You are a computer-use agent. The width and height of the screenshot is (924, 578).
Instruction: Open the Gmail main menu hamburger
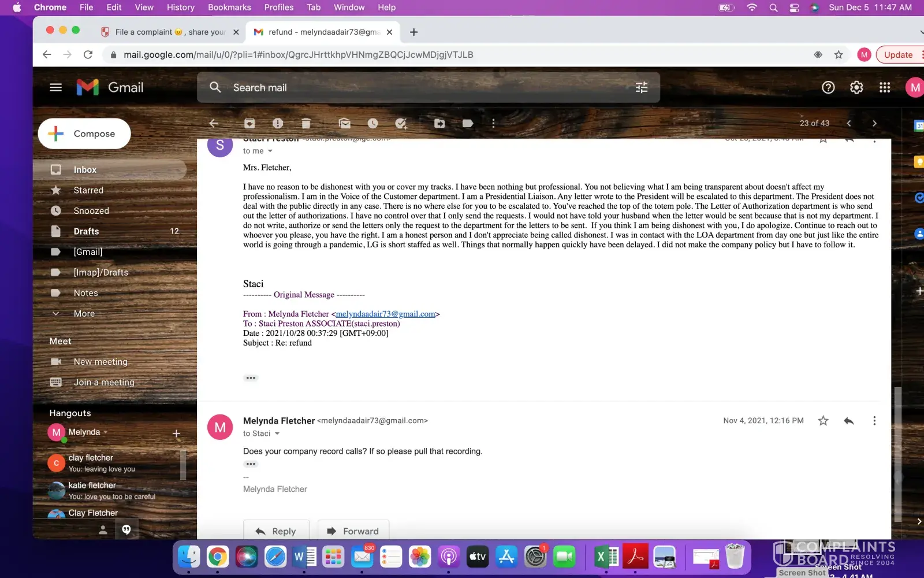55,87
